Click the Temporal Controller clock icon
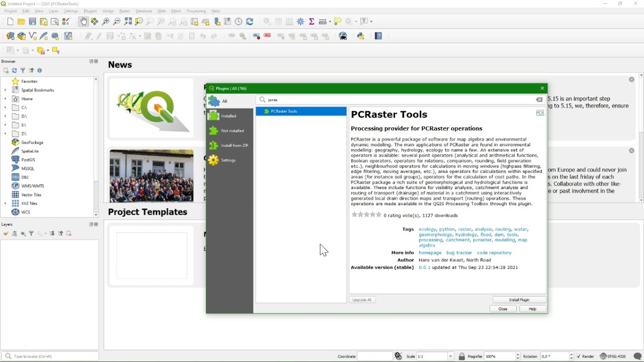The width and height of the screenshot is (644, 362). tap(238, 22)
